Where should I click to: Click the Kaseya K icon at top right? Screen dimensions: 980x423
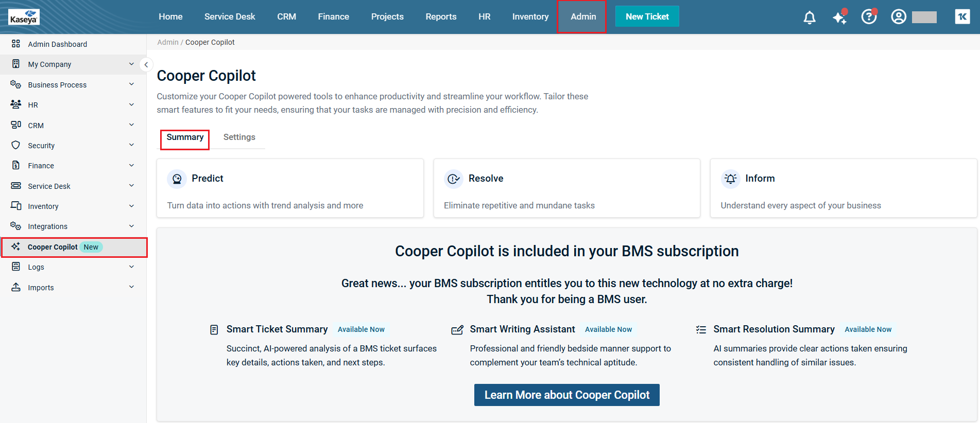point(962,17)
